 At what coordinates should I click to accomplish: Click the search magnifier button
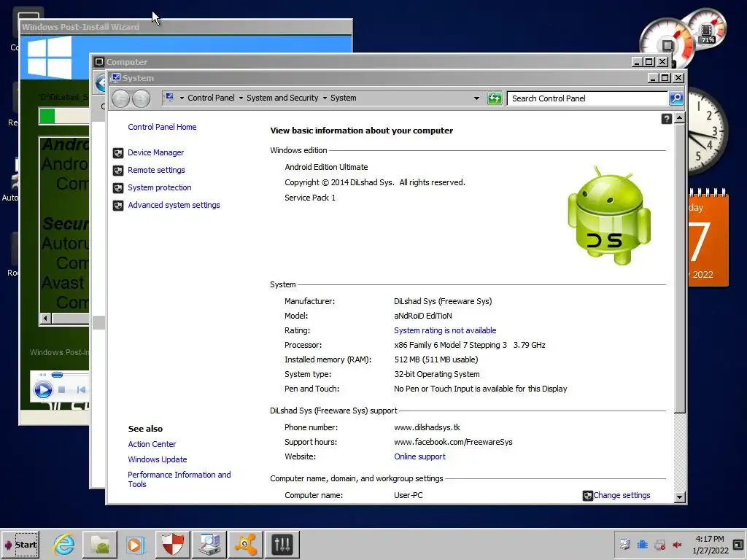pyautogui.click(x=676, y=98)
